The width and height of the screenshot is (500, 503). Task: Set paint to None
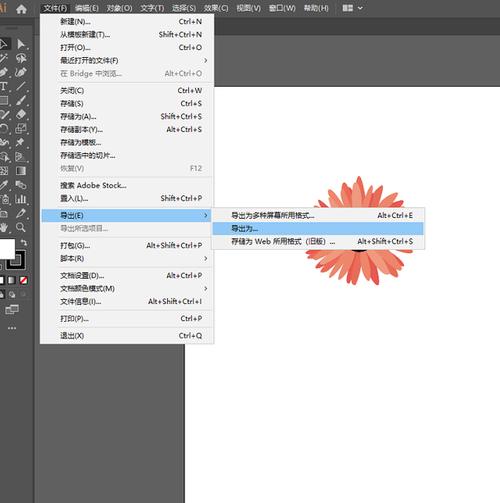coord(23,280)
